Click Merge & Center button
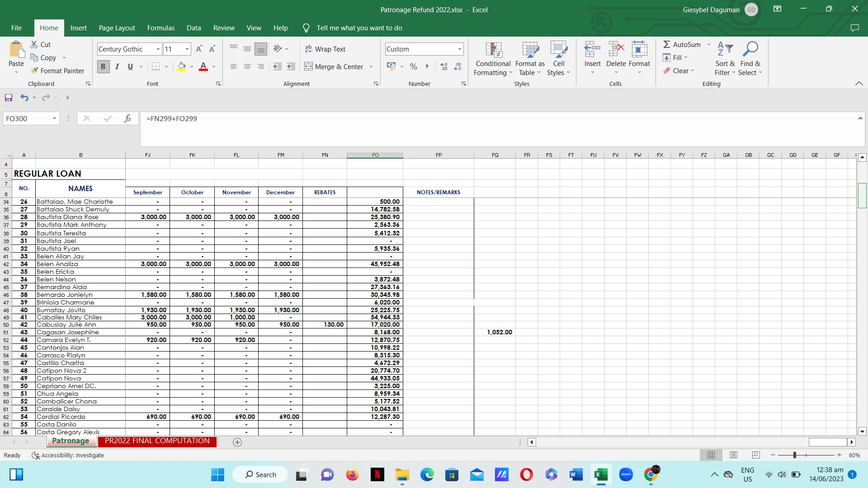This screenshot has height=488, width=868. [335, 66]
